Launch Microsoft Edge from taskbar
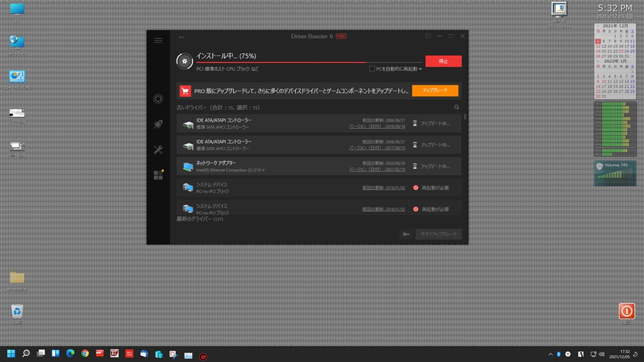Screen dimensions: 644x362 (70, 353)
